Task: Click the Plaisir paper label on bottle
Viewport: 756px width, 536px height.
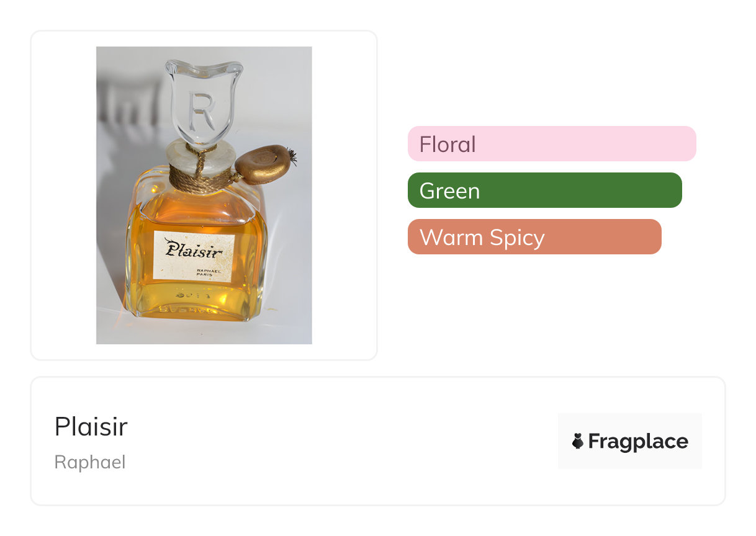Action: coord(194,256)
